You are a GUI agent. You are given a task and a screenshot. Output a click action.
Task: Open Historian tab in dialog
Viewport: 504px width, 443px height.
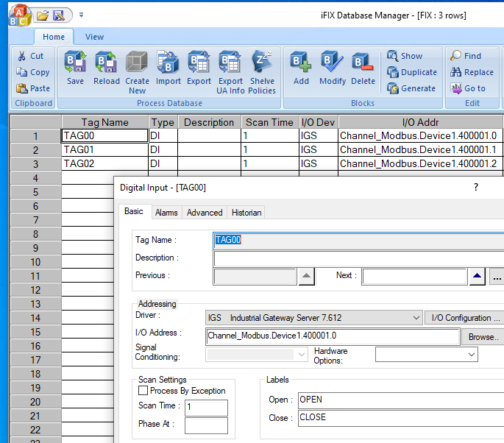246,213
